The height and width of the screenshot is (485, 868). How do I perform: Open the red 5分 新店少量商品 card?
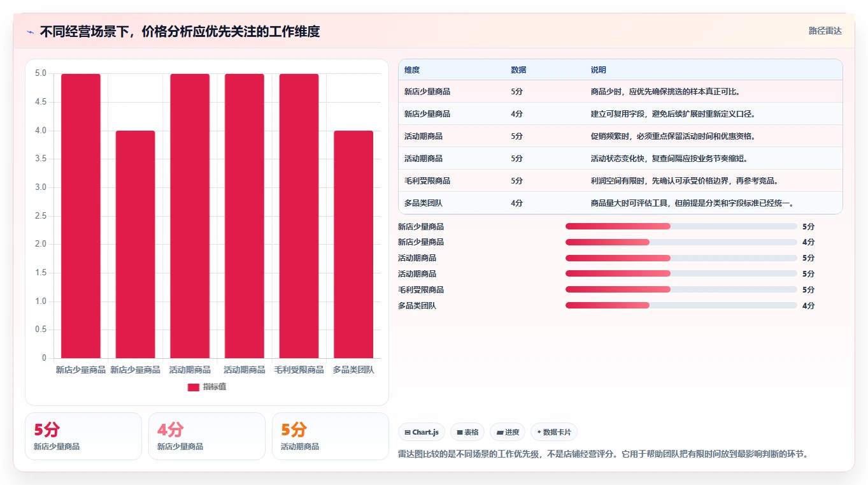(83, 436)
